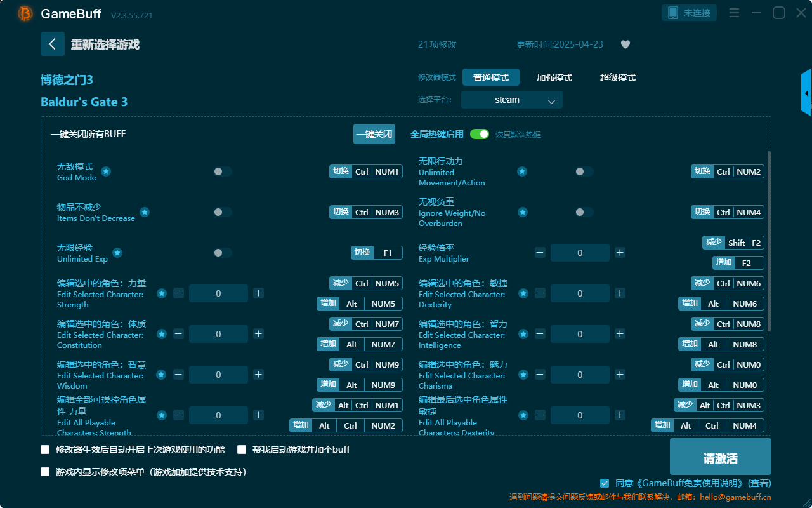812x508 pixels.
Task: Click Strength Alt NUM5 increase hotkey
Action: [360, 304]
